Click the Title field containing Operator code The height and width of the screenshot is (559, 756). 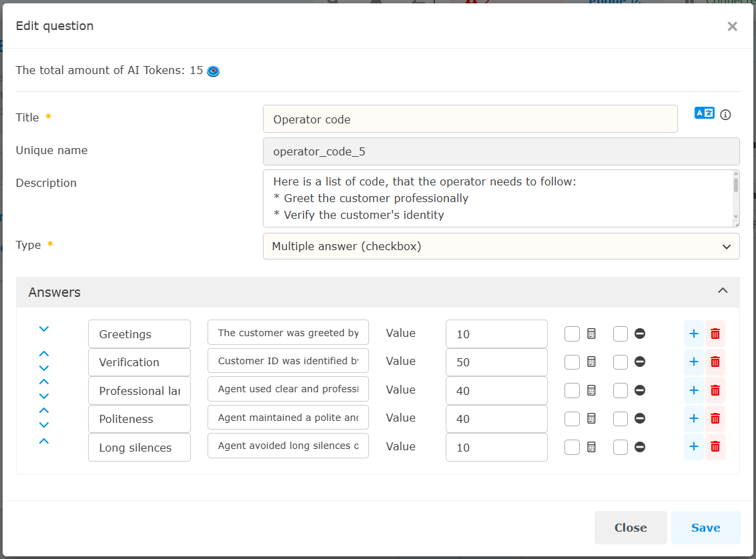pos(470,119)
